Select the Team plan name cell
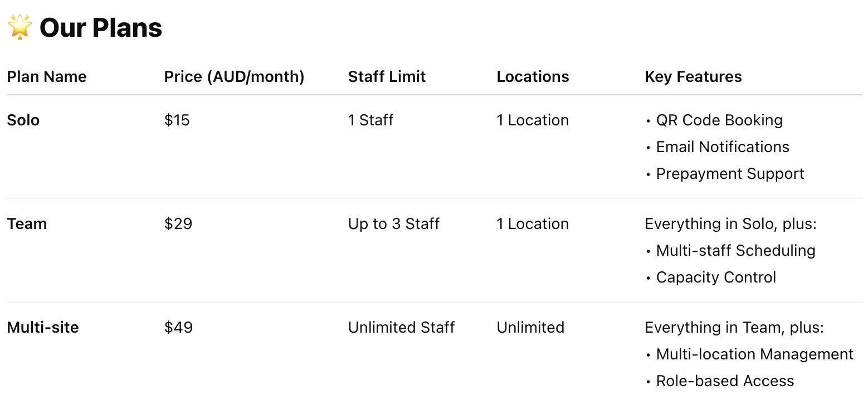Screen dimensions: 868x409 point(27,224)
